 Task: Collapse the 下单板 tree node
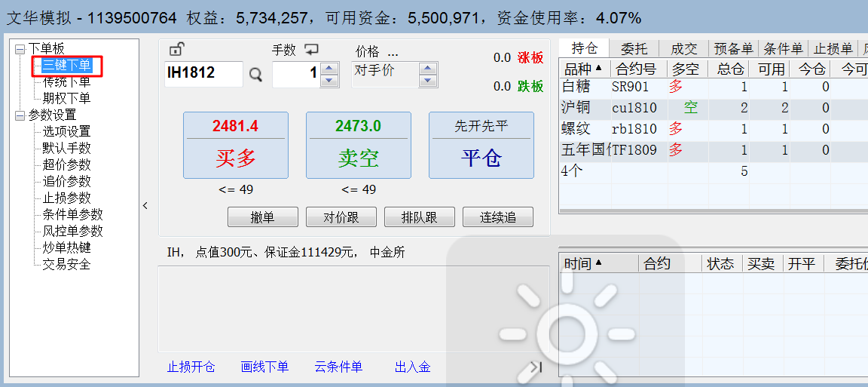pyautogui.click(x=19, y=49)
